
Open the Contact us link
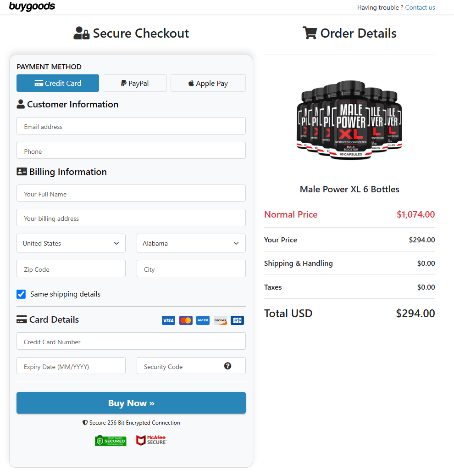pyautogui.click(x=420, y=7)
